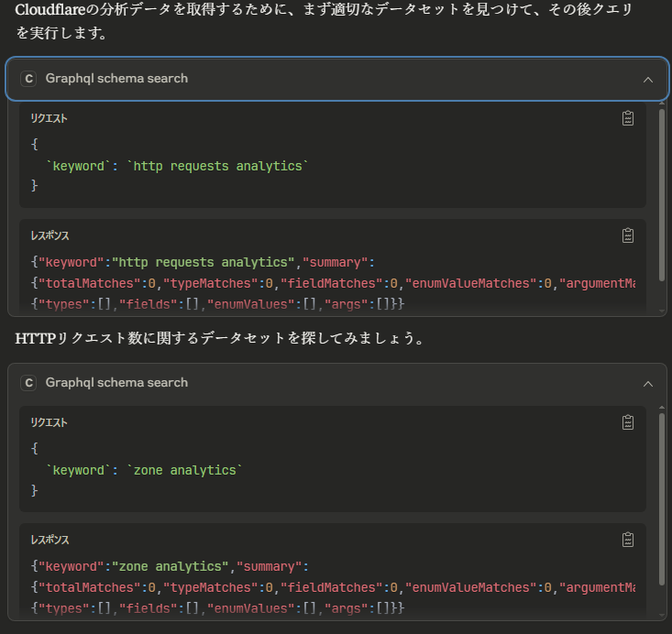Screen dimensions: 672x634
Task: Copy the 'zone analytics' response JSON
Action: click(628, 540)
